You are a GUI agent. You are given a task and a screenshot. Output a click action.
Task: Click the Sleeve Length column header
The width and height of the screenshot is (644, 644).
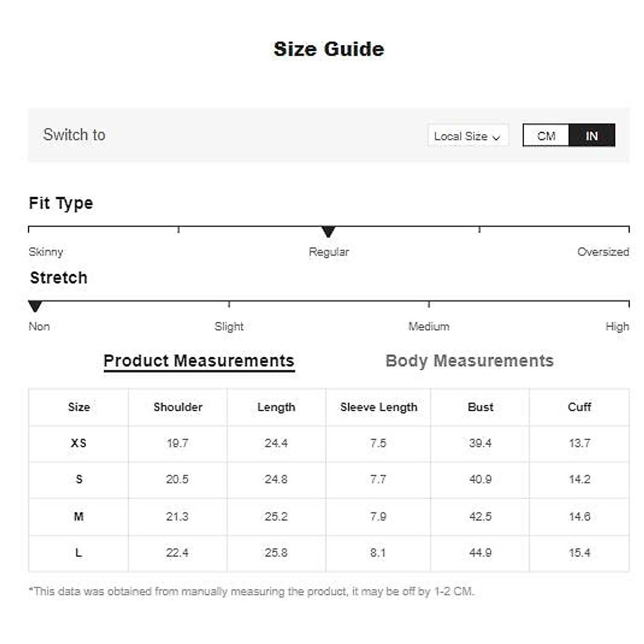tap(378, 407)
